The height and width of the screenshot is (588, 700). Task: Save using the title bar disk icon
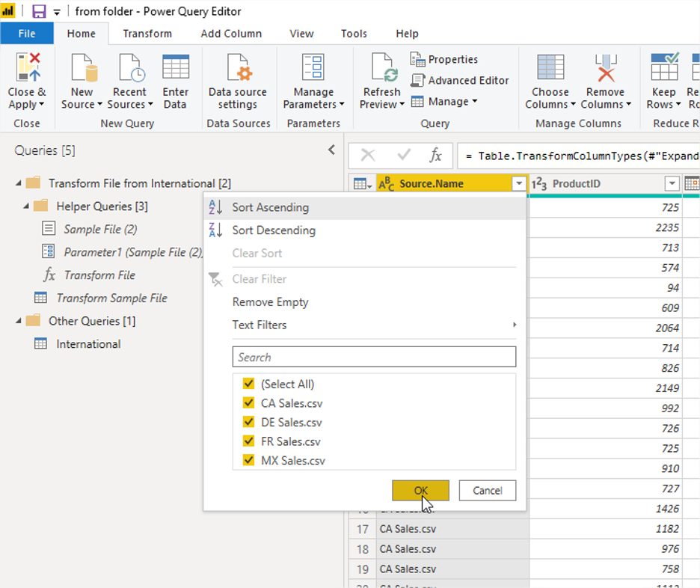[40, 11]
